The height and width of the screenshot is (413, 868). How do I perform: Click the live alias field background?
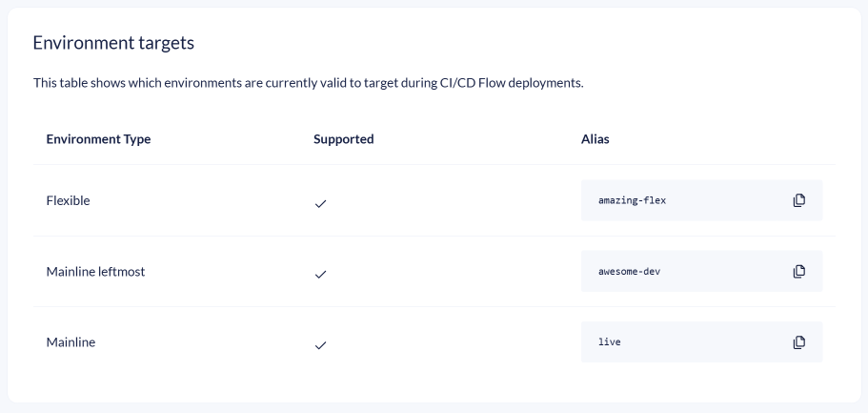point(705,341)
